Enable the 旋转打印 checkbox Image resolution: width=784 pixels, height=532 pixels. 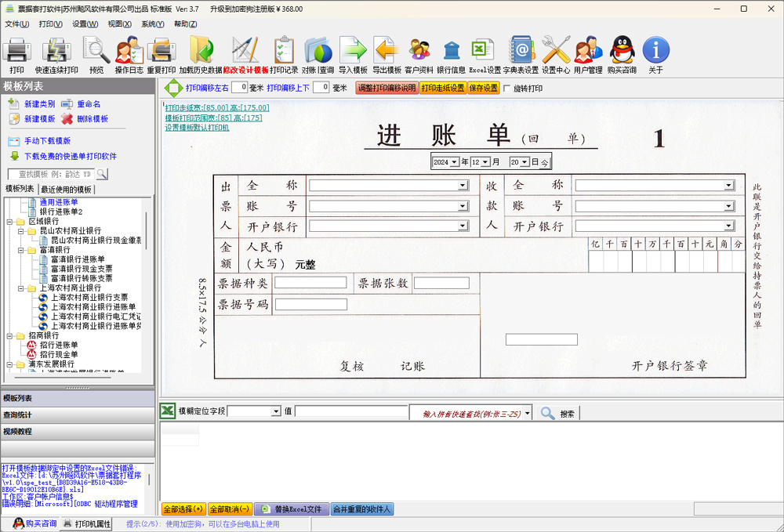tap(507, 89)
